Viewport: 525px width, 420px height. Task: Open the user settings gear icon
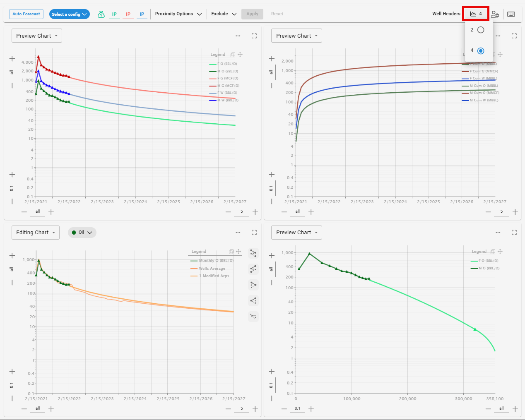click(x=495, y=14)
